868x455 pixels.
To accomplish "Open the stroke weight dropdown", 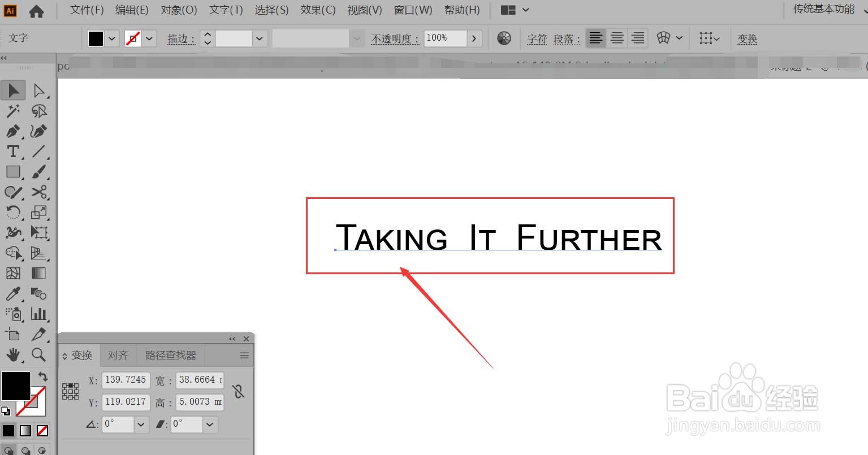I will pos(259,38).
